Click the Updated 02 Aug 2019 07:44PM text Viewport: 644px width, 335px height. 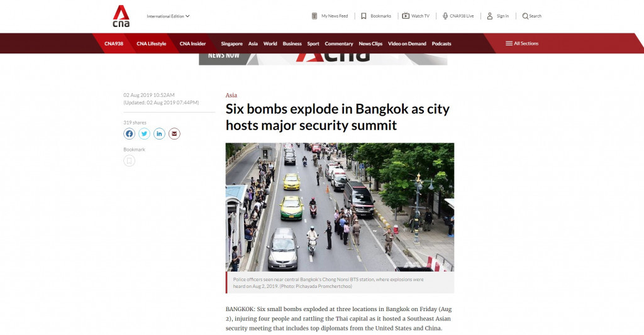click(161, 102)
